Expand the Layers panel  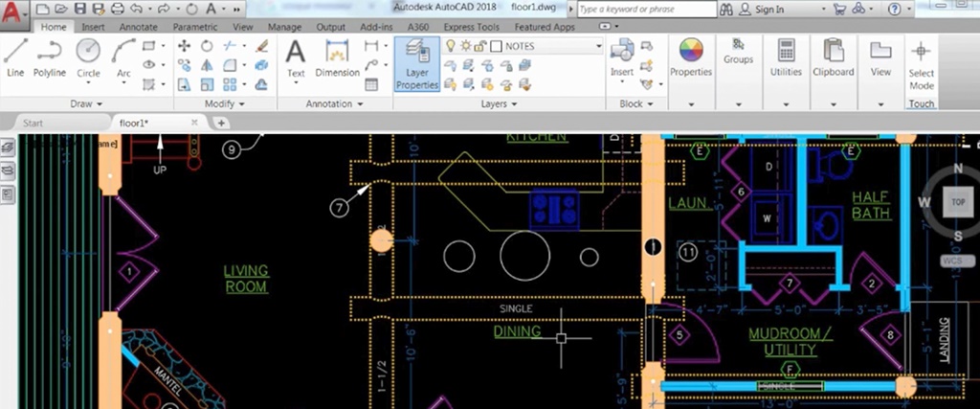point(499,103)
